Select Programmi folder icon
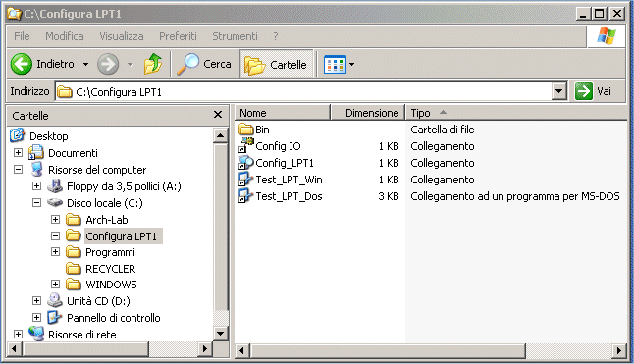The width and height of the screenshot is (634, 364). click(74, 252)
